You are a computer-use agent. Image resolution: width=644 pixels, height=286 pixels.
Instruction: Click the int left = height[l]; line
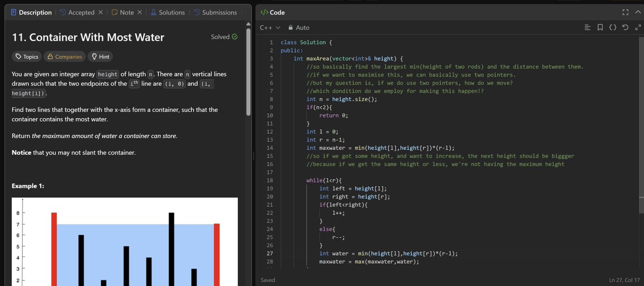click(353, 188)
